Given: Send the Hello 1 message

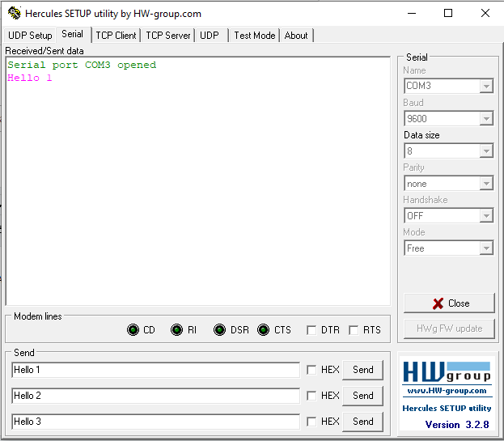Looking at the screenshot, I should point(363,370).
